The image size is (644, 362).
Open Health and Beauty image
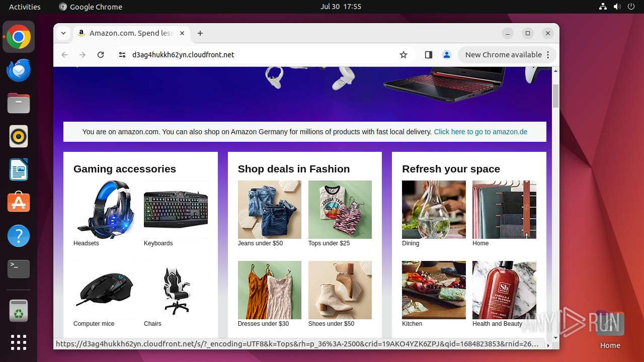point(504,290)
